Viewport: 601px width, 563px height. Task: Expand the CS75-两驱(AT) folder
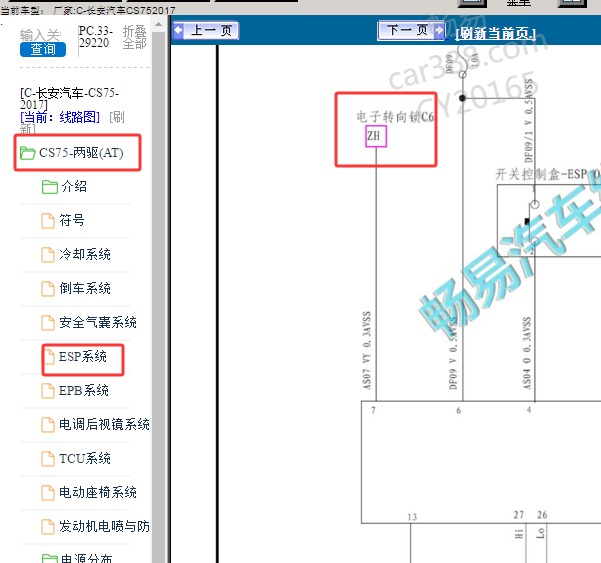pos(71,153)
